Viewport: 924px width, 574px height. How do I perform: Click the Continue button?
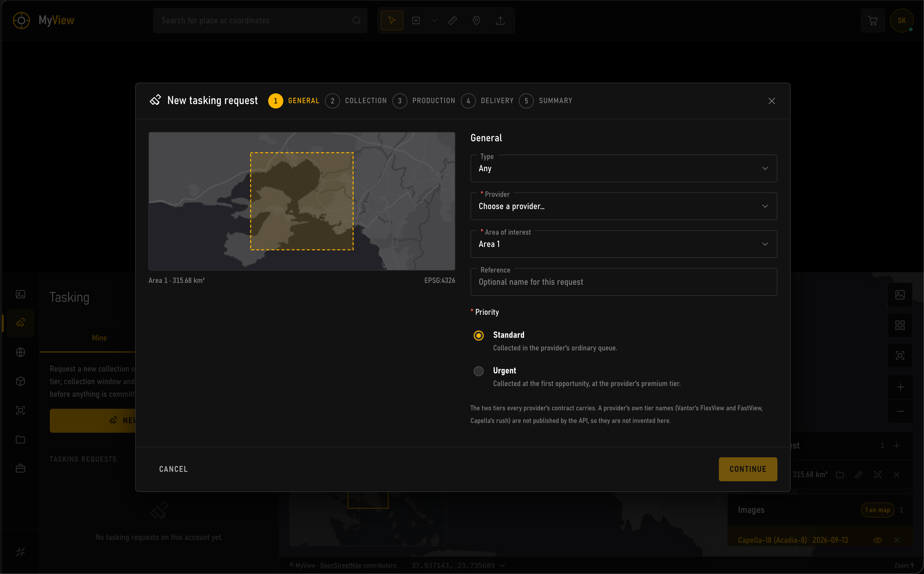[x=748, y=469]
